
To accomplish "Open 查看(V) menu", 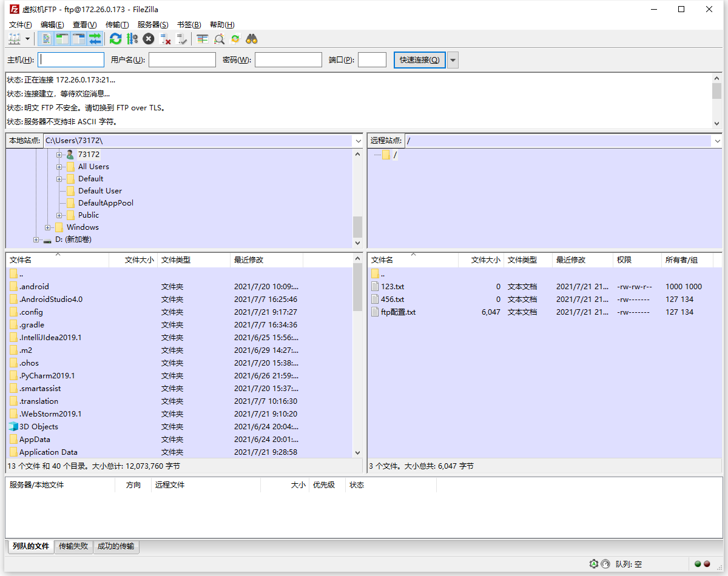I will pos(84,24).
